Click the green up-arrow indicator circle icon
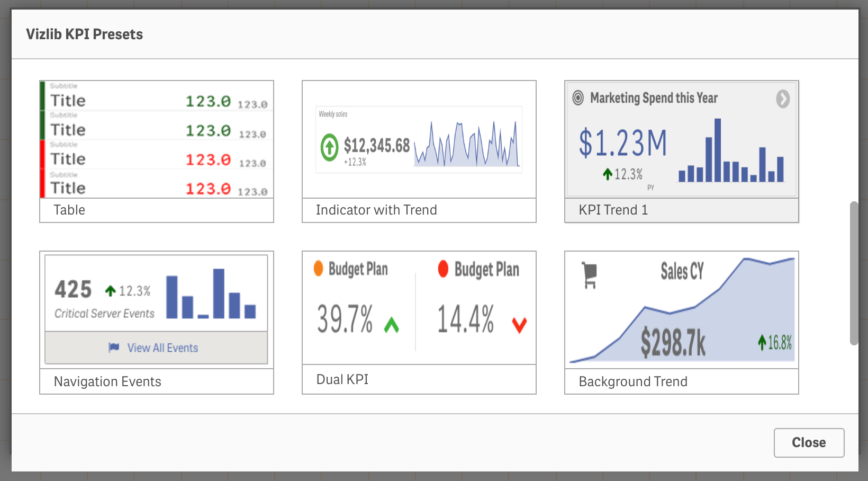Image resolution: width=868 pixels, height=481 pixels. click(329, 147)
